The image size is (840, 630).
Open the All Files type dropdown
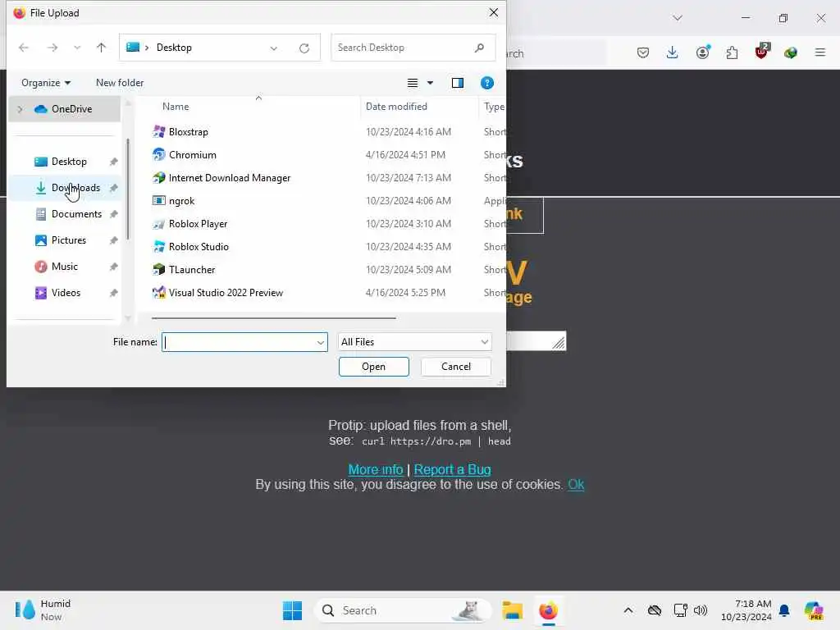coord(414,342)
